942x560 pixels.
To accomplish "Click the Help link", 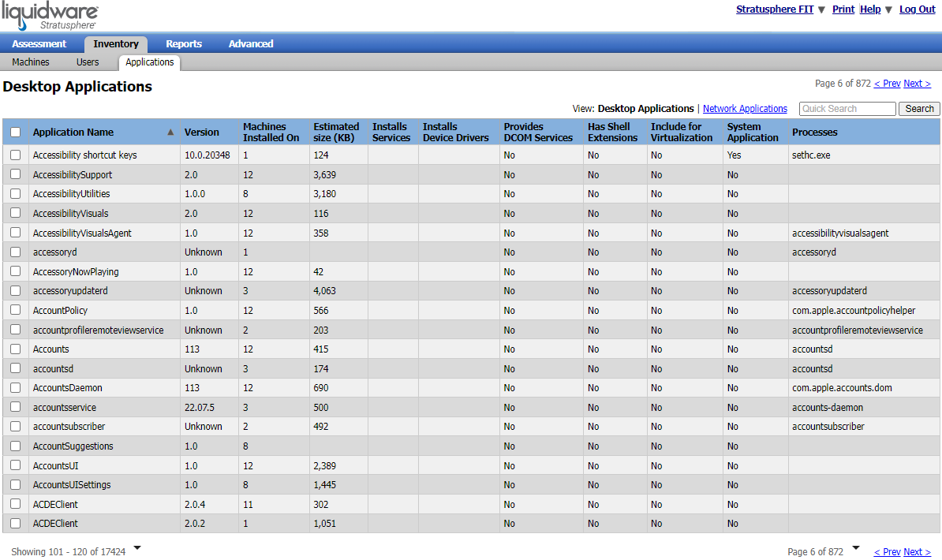I will click(x=870, y=9).
